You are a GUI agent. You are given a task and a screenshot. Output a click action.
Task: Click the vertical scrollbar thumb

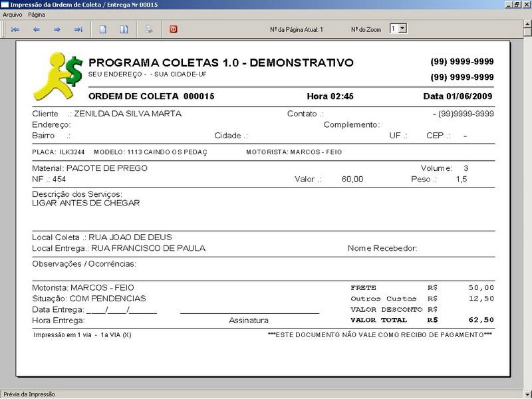coord(527,32)
